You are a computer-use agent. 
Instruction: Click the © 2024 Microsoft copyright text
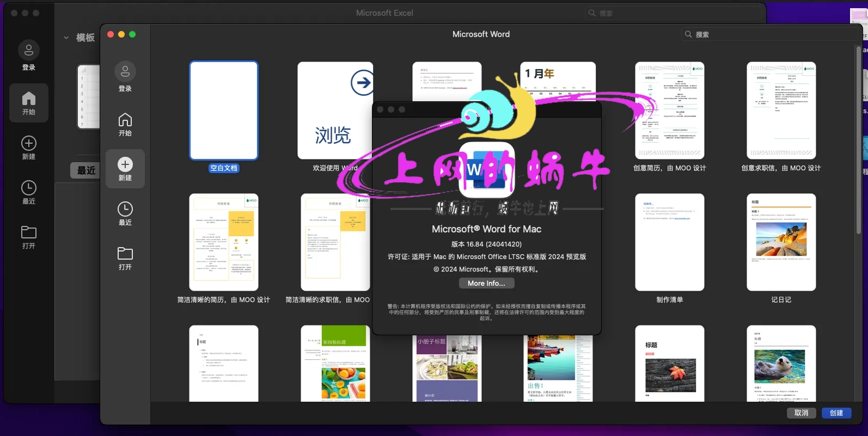(x=486, y=269)
